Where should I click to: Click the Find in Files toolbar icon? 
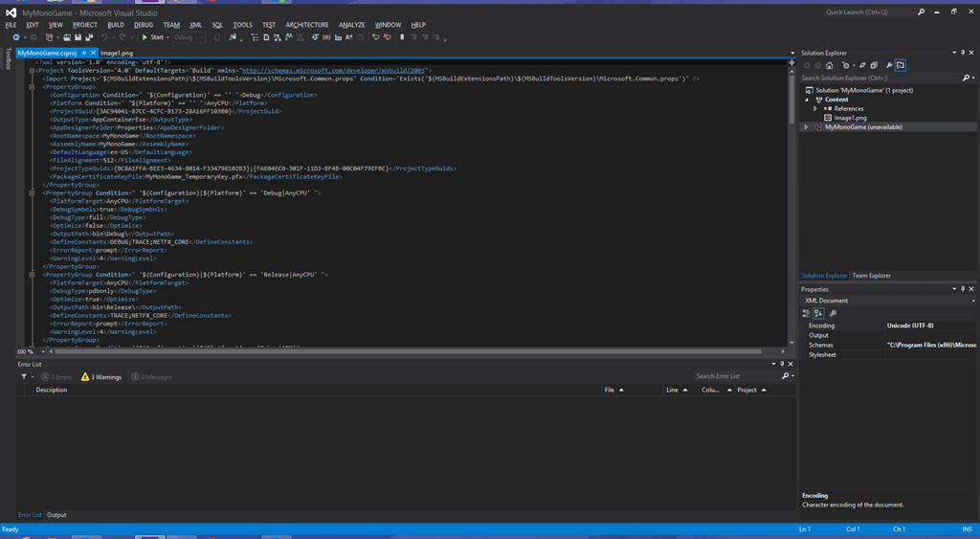(x=233, y=37)
